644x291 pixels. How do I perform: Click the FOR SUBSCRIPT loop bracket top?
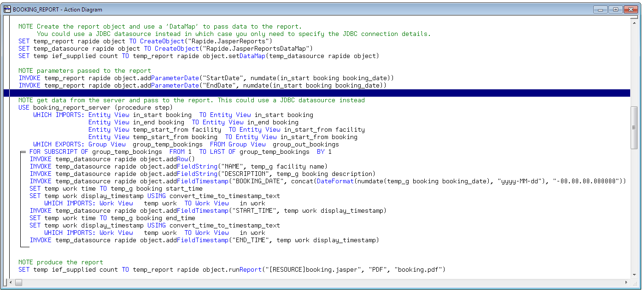click(23, 152)
